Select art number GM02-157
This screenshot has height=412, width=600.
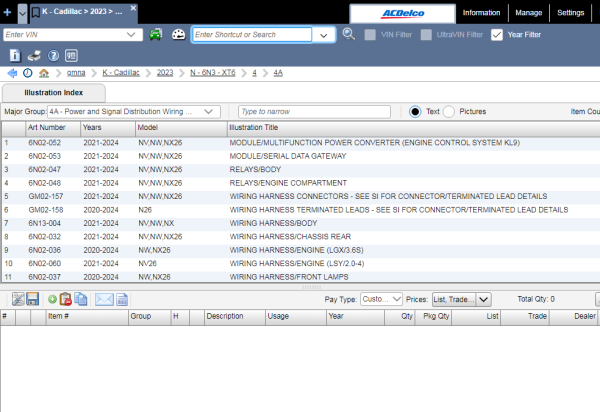44,197
